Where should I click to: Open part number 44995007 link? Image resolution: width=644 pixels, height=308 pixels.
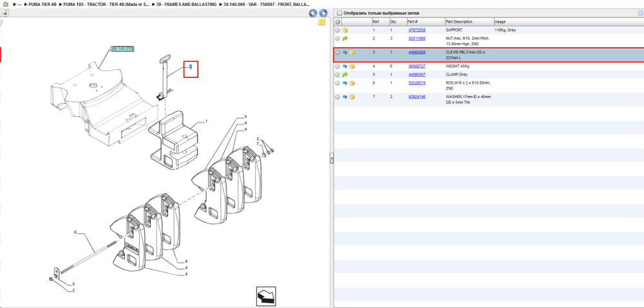coord(417,75)
